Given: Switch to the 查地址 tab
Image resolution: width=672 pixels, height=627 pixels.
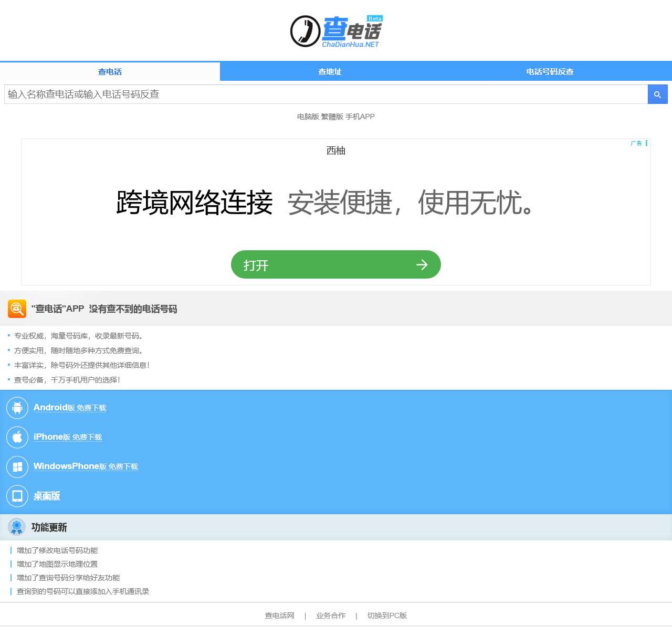Looking at the screenshot, I should point(330,71).
